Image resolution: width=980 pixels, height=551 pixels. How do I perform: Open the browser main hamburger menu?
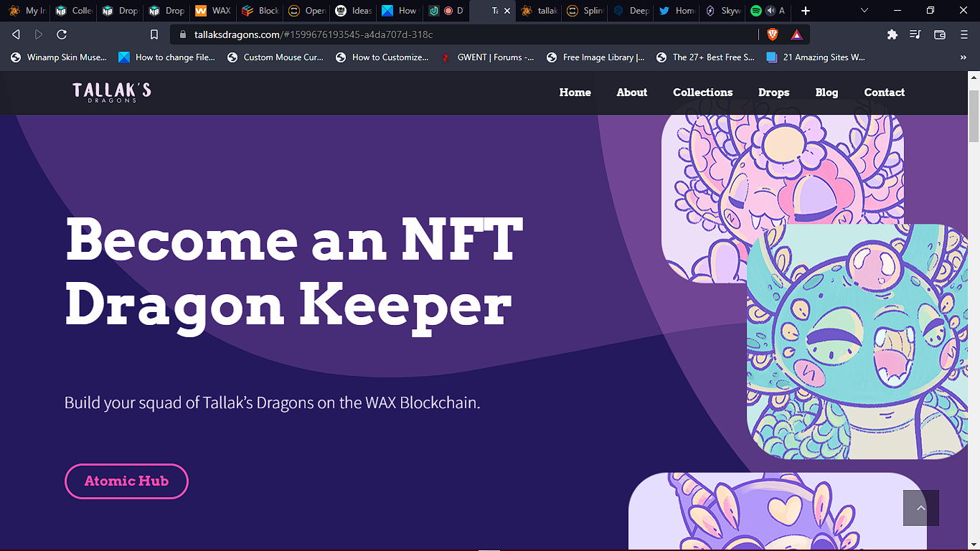(963, 34)
